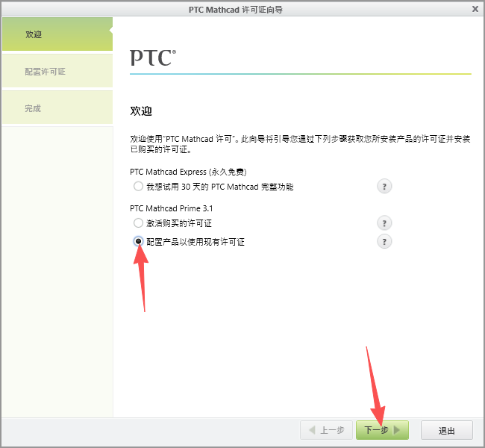Click the 'PTC Mathcad Prime 3.1' label
The width and height of the screenshot is (485, 448).
[x=172, y=208]
